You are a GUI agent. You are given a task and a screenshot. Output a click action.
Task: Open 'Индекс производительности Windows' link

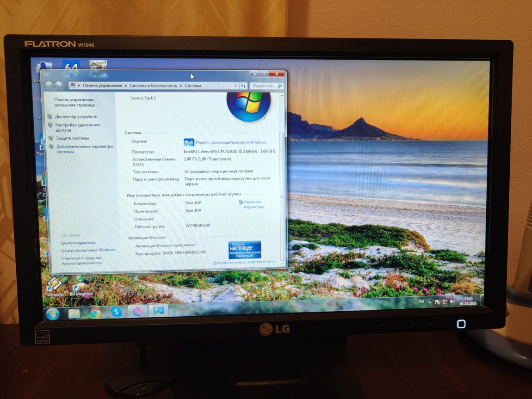tap(230, 142)
